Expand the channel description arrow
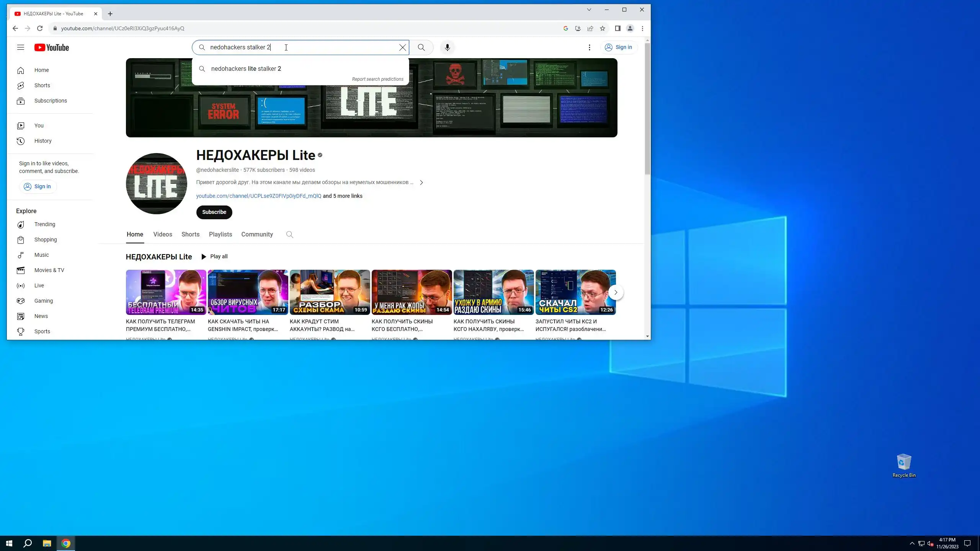 coord(421,183)
